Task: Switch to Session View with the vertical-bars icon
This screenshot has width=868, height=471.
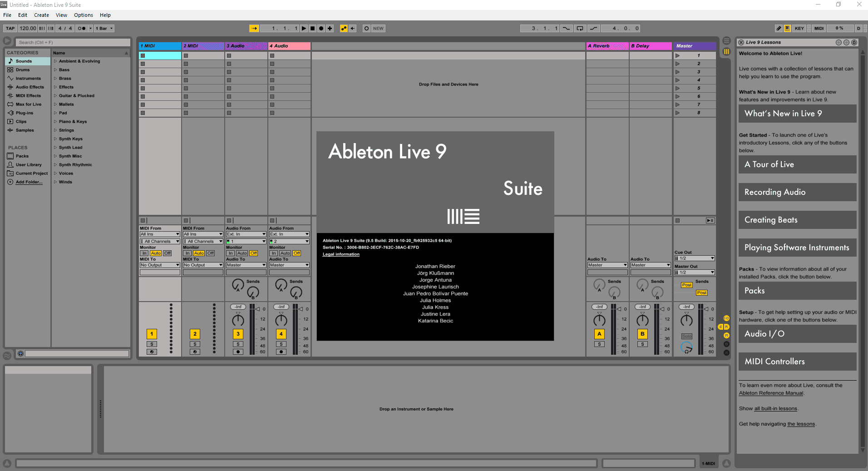Action: click(x=726, y=52)
